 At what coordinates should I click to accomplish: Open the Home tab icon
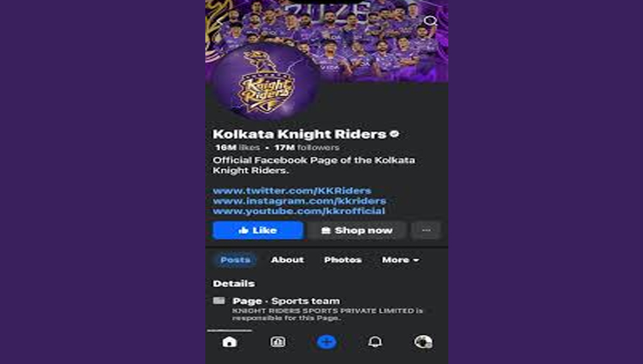pos(229,341)
